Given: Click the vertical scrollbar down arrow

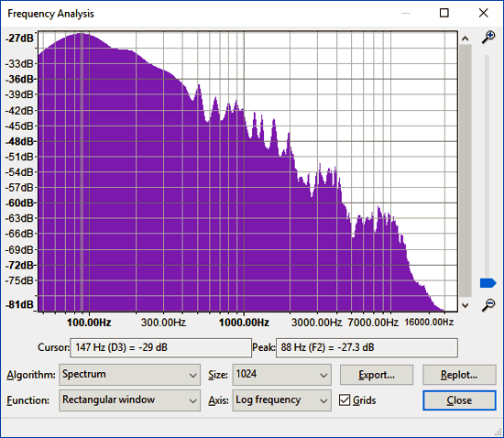Looking at the screenshot, I should coord(465,305).
